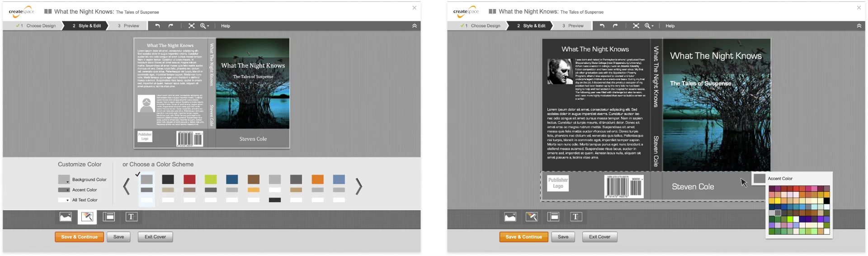
Task: Show previous color schemes with left arrow
Action: click(127, 186)
